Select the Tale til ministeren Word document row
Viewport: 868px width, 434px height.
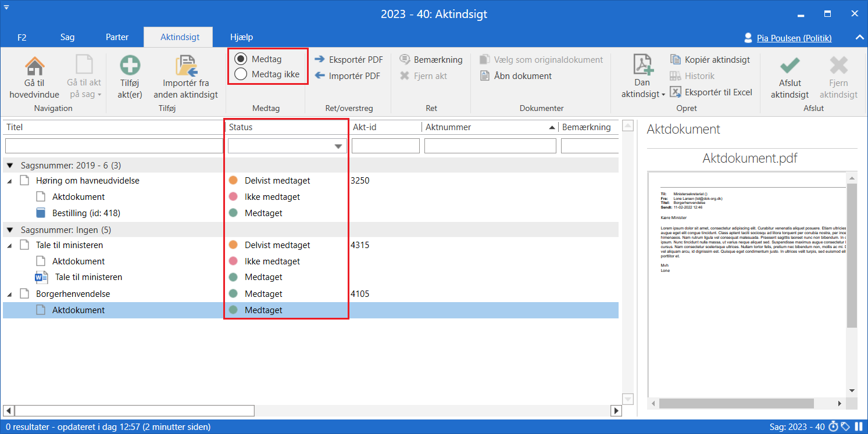(310, 277)
